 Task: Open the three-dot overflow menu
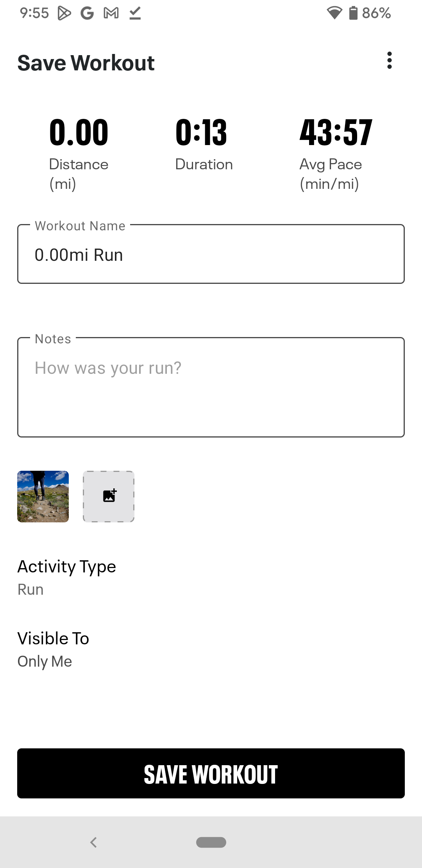(389, 61)
